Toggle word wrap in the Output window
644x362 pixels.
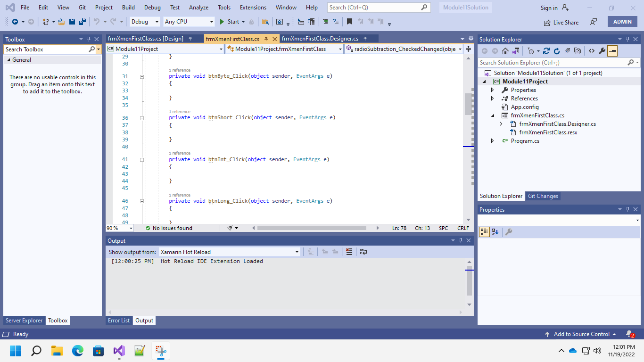click(363, 252)
